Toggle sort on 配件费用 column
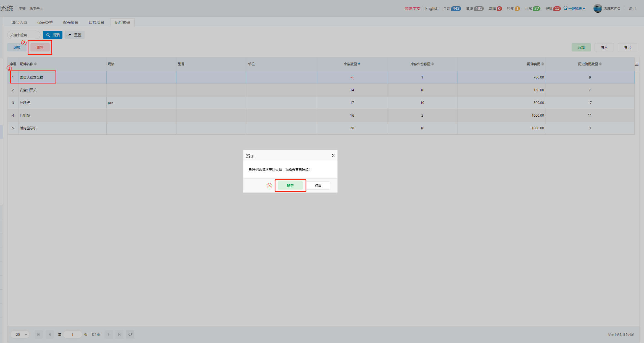The width and height of the screenshot is (644, 343). [542, 64]
